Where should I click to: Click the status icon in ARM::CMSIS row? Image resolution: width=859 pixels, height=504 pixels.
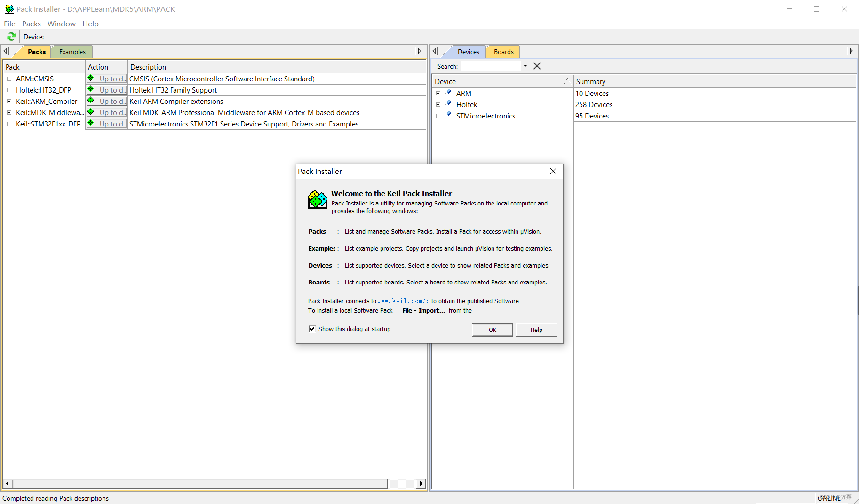[x=91, y=78]
